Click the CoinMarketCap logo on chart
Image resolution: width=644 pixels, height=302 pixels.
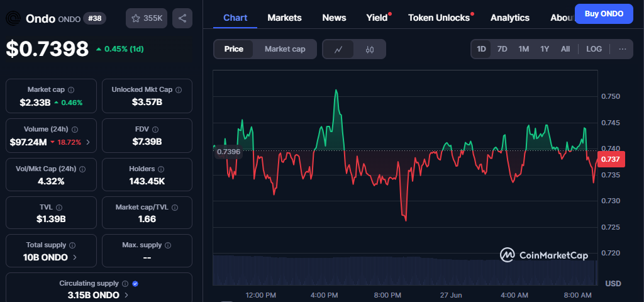click(543, 255)
